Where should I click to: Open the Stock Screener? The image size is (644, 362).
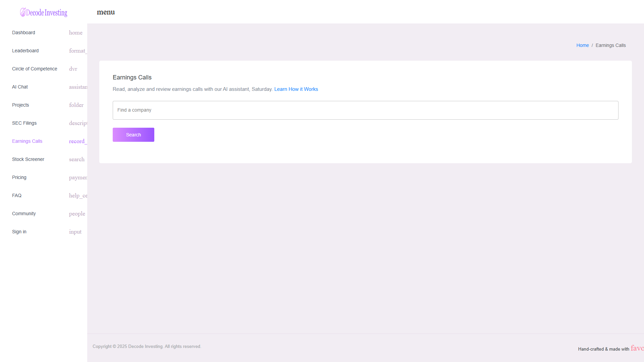[28, 159]
